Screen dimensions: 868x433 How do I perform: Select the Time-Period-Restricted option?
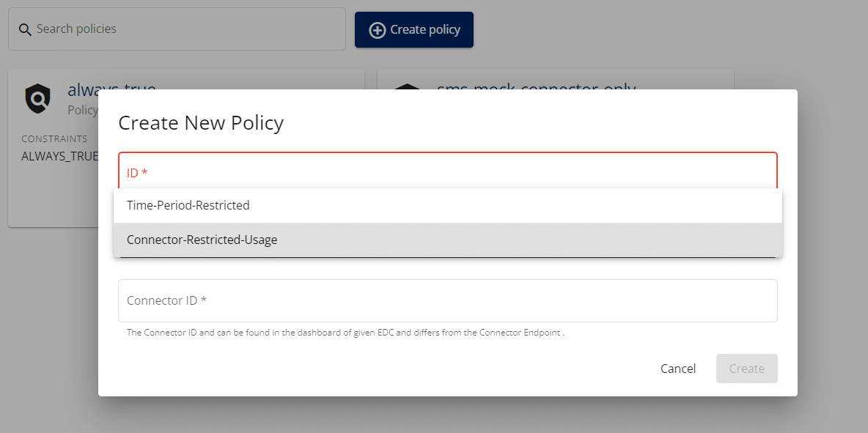(x=447, y=206)
